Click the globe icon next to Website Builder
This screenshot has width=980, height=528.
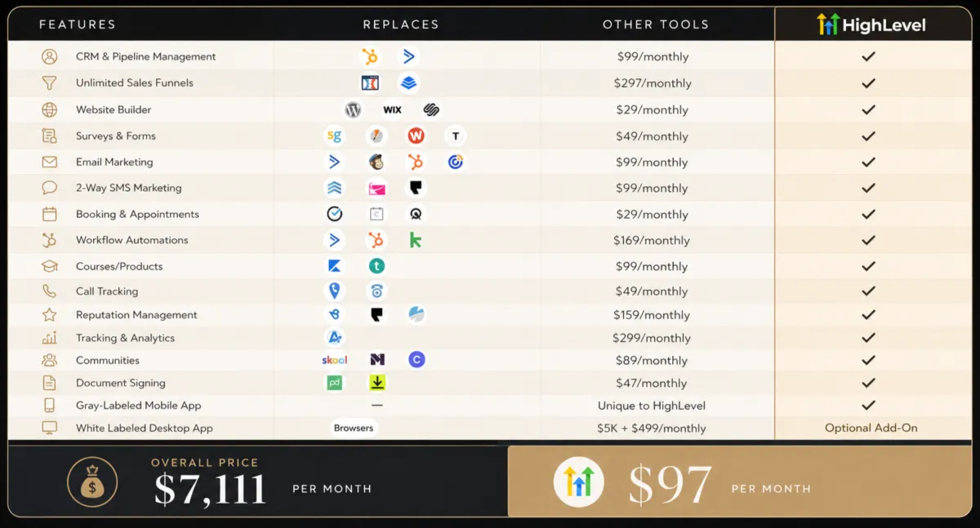(x=50, y=109)
